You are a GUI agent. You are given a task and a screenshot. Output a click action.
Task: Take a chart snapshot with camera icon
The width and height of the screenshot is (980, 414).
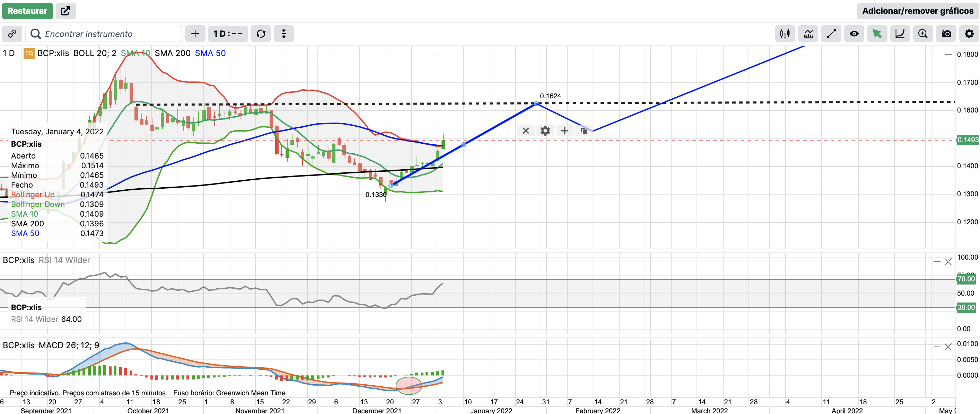pyautogui.click(x=946, y=34)
